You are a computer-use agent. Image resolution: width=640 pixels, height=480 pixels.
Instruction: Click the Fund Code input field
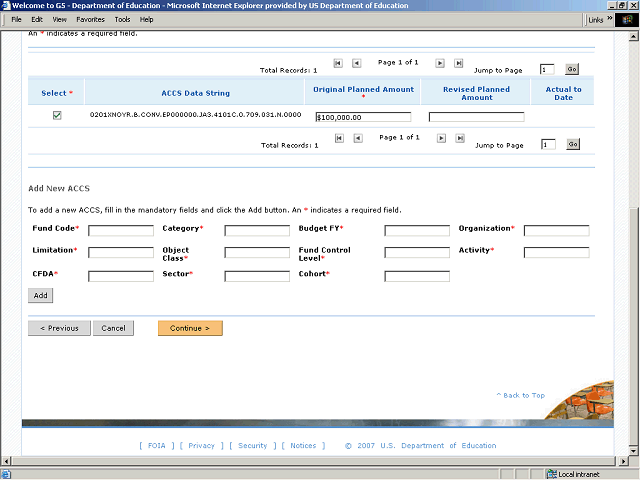point(121,231)
